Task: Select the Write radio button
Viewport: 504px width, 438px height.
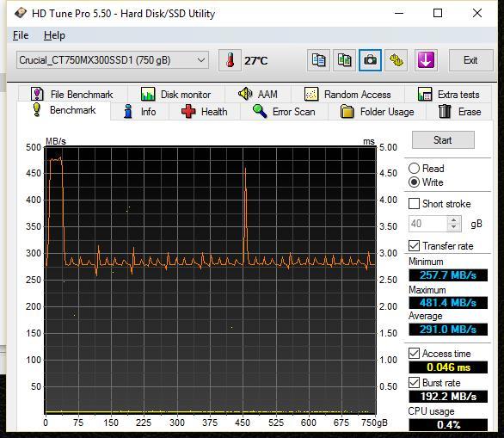Action: tap(414, 182)
